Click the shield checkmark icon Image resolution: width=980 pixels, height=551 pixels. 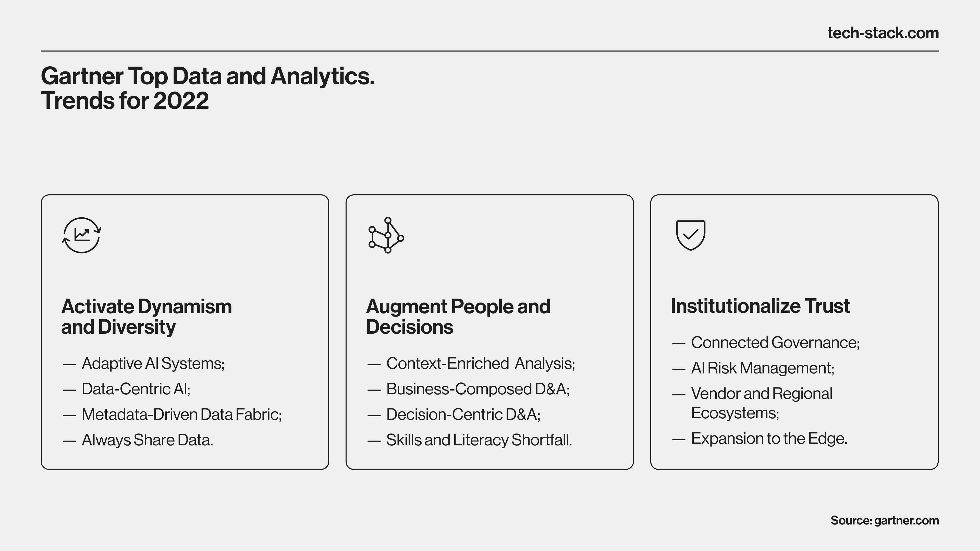(x=691, y=235)
